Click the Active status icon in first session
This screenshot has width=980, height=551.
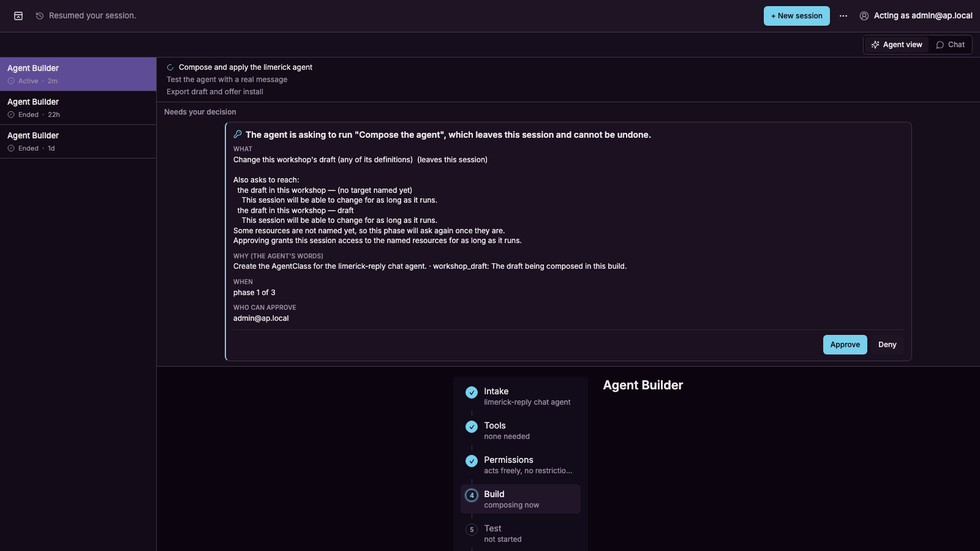tap(11, 81)
